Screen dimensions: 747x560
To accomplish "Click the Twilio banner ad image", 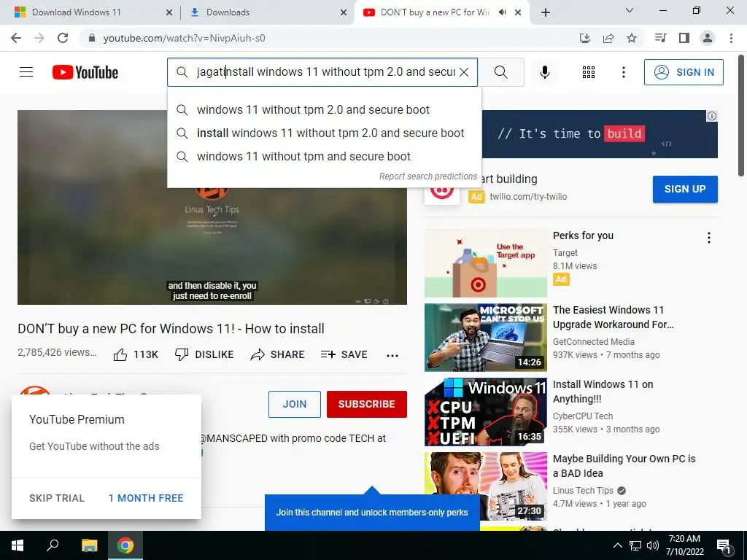I will [600, 134].
